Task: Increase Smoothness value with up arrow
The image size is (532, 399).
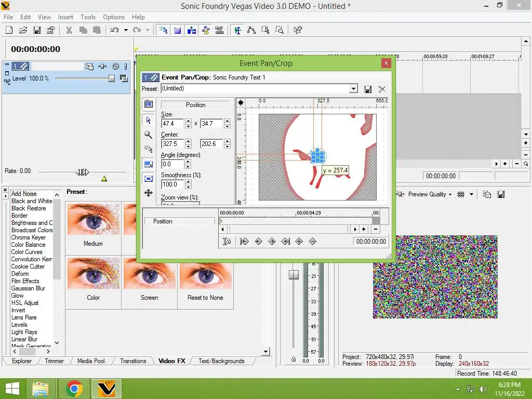Action: pos(188,182)
